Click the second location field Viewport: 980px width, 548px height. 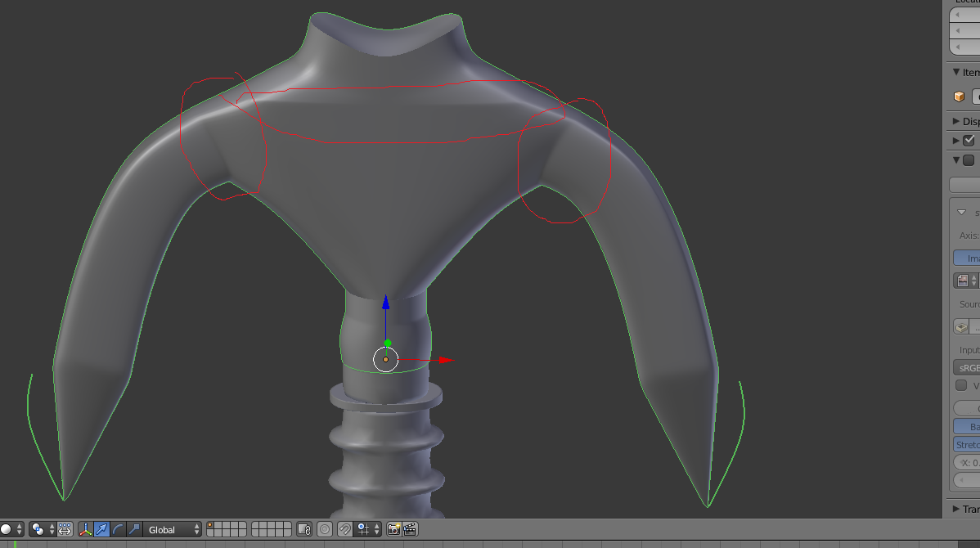(964, 30)
